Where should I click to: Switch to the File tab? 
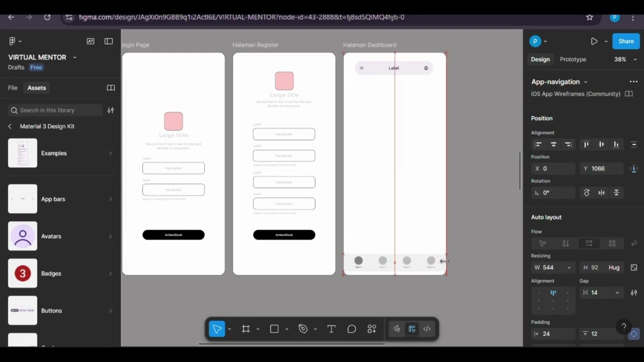13,88
